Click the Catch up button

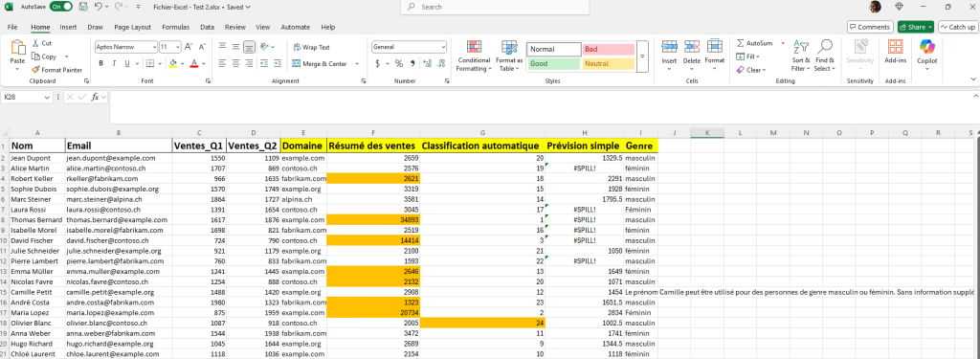tap(957, 27)
